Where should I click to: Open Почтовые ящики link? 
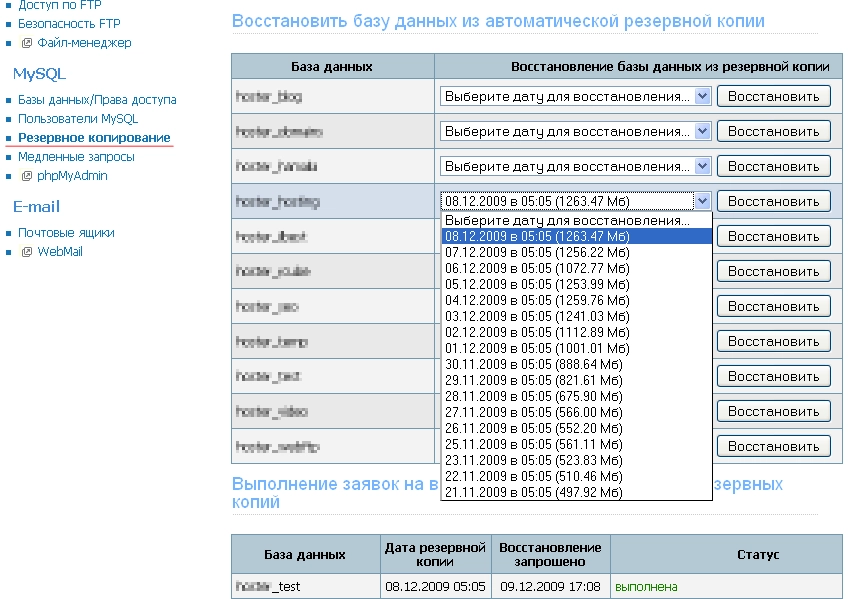coord(66,233)
